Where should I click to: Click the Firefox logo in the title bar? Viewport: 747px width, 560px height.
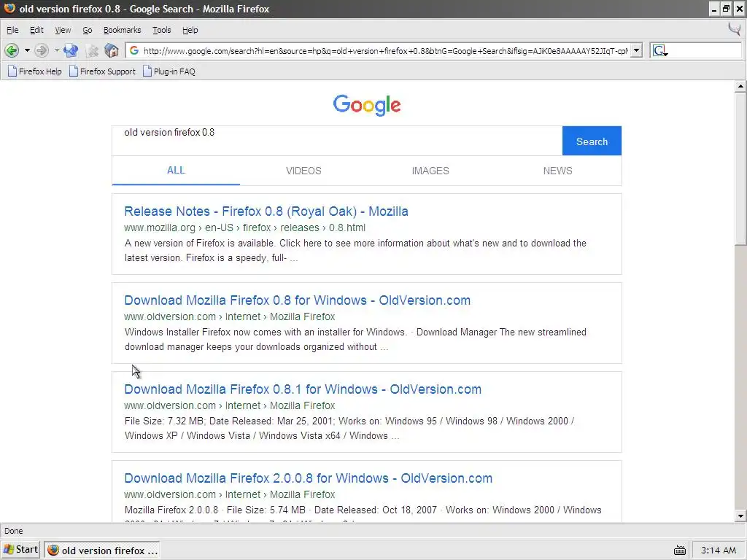pyautogui.click(x=9, y=9)
